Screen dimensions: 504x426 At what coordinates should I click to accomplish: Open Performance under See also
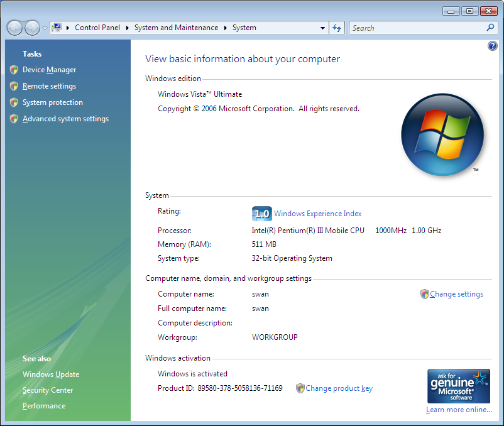tap(44, 406)
